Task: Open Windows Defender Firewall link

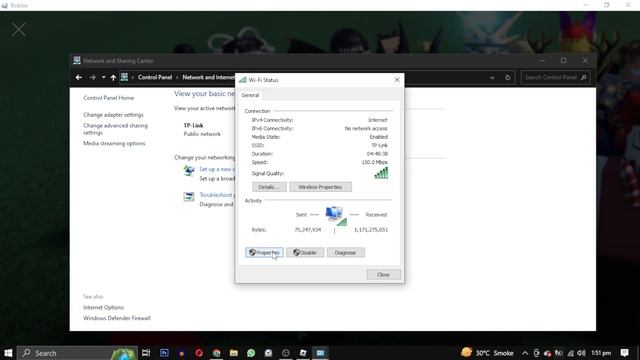Action: [117, 318]
